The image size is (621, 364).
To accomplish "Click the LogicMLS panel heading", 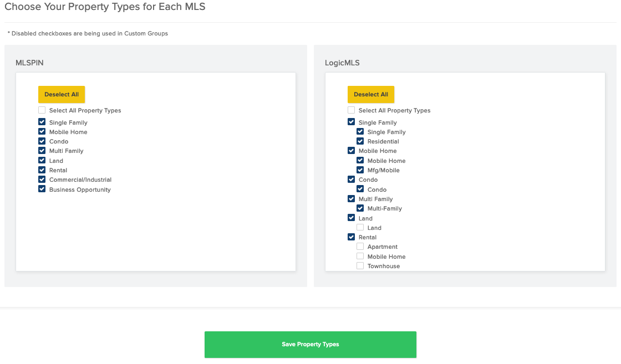I will [x=342, y=63].
